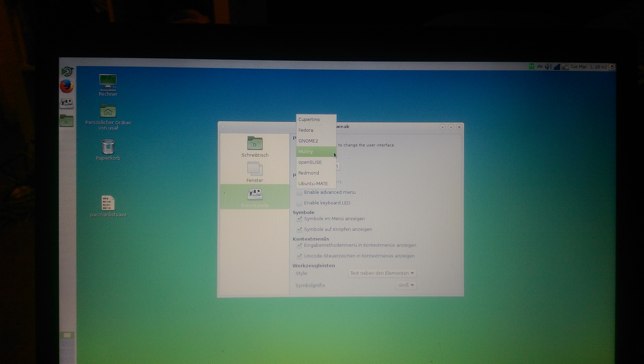The width and height of the screenshot is (644, 364).
Task: Open the green folder icon in left panel
Action: pyautogui.click(x=67, y=120)
